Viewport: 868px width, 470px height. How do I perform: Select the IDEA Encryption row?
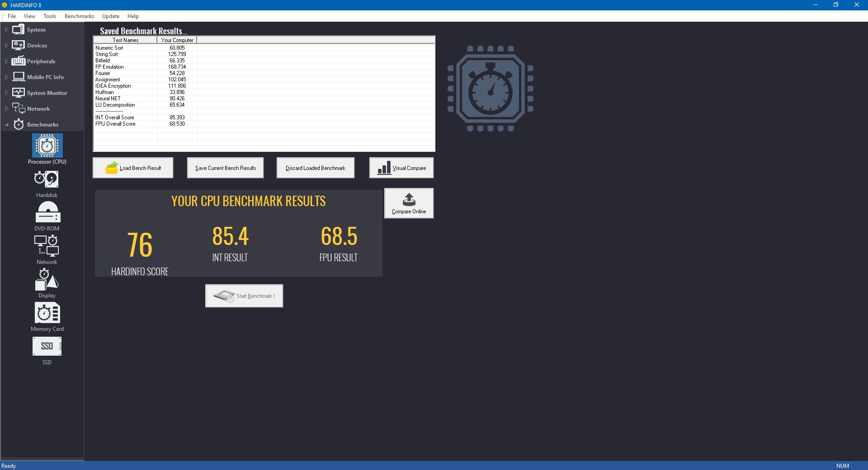tap(264, 86)
